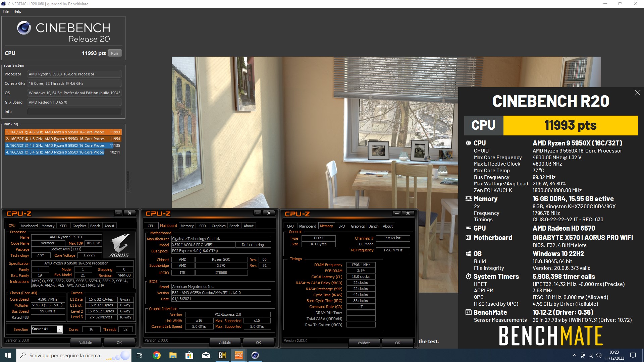644x362 pixels.
Task: Open the File menu
Action: [6, 11]
